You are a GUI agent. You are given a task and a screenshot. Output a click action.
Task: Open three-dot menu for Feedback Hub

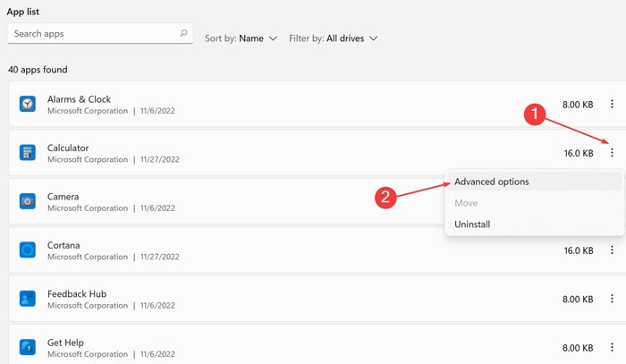[x=612, y=300]
